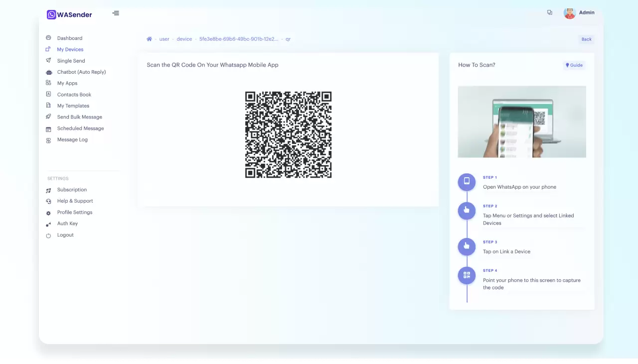Collapse sidebar with hamburger menu icon

(x=116, y=13)
